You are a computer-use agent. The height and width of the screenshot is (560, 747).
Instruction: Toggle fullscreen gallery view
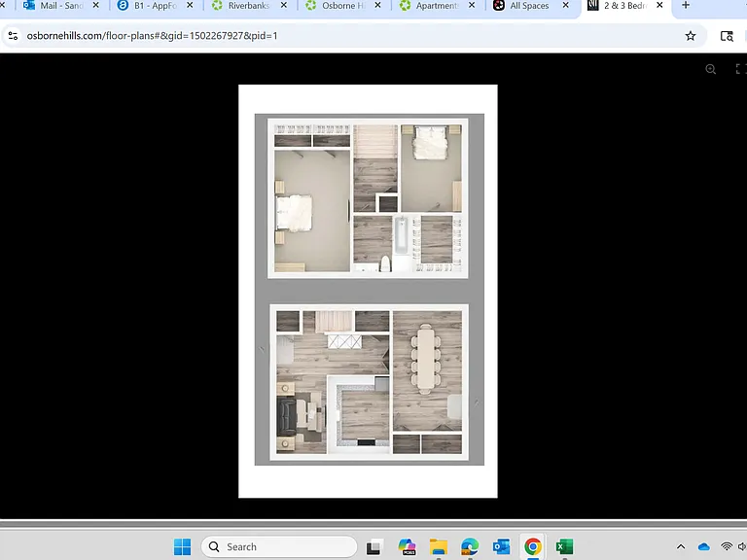point(740,69)
